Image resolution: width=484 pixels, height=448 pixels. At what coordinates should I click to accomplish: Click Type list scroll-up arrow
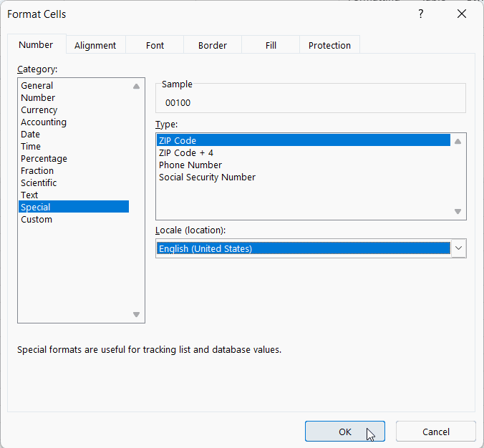click(458, 141)
